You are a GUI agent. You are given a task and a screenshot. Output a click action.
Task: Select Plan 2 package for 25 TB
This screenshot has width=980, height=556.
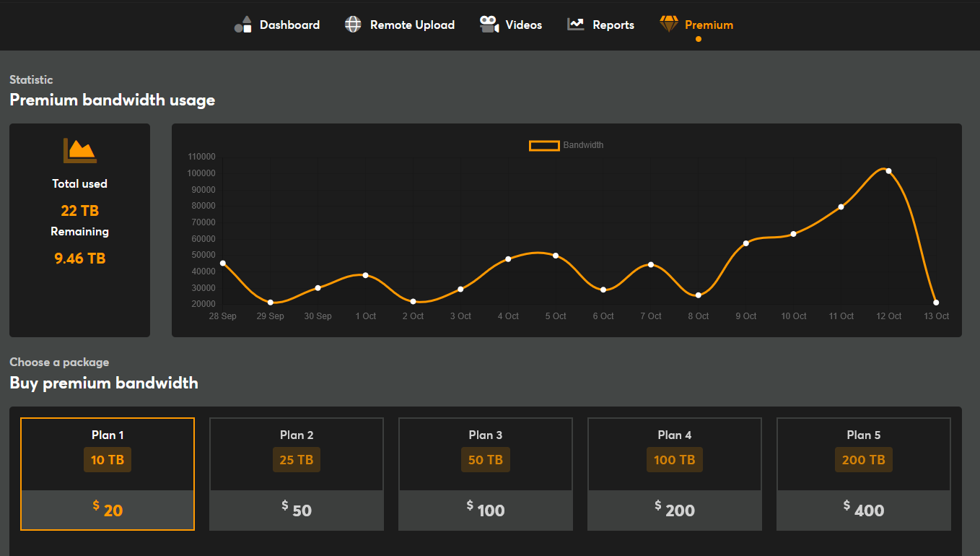pos(297,474)
